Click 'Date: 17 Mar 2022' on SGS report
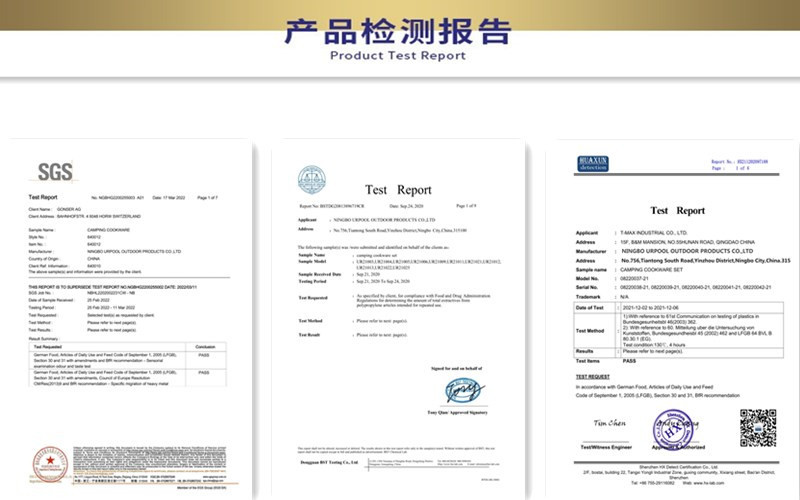This screenshot has height=500, width=800. [169, 197]
